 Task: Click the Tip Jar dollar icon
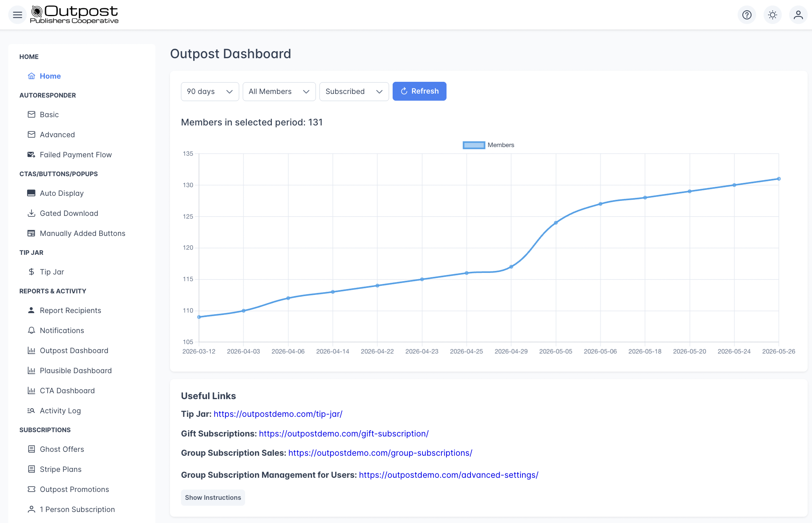[x=31, y=272]
